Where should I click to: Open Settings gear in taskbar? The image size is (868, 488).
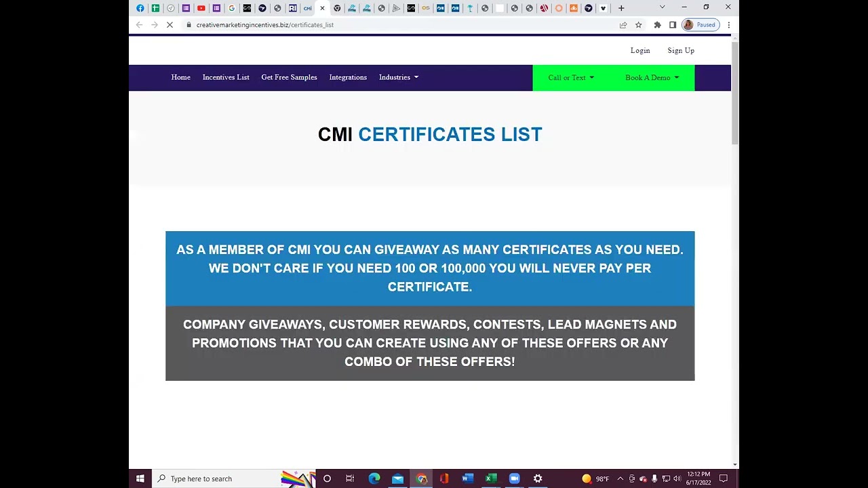[538, 479]
